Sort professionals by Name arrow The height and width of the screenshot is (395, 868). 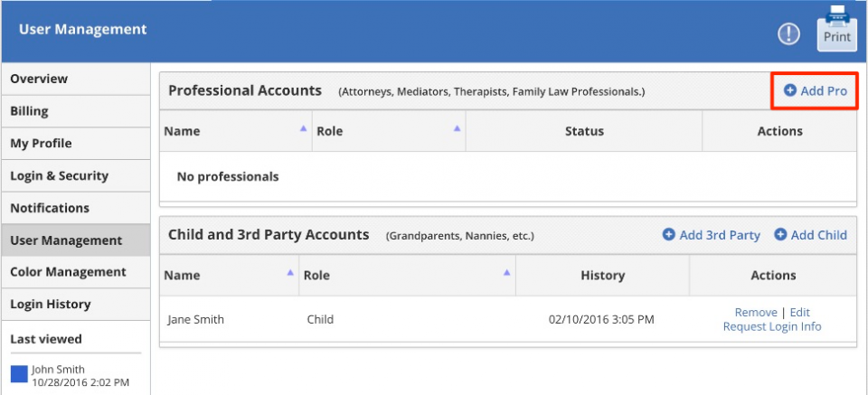tap(303, 128)
